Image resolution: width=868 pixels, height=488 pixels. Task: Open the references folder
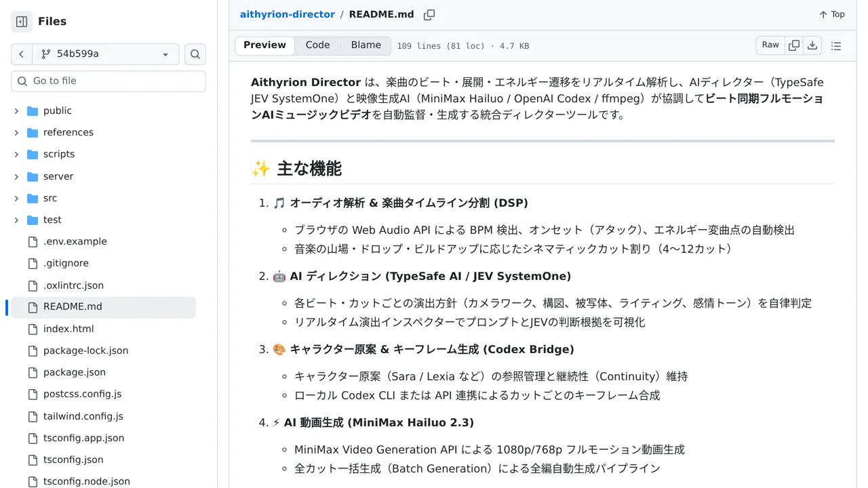click(68, 133)
